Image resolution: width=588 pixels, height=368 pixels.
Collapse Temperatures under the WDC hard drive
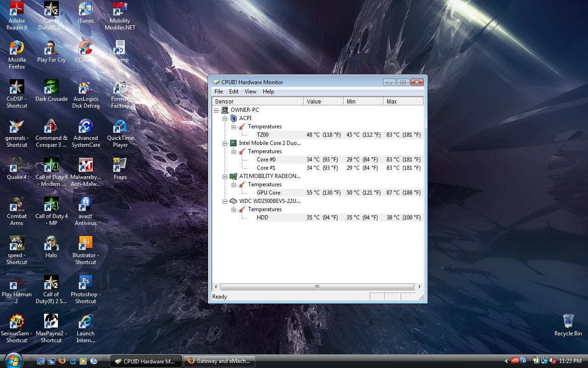[x=234, y=209]
